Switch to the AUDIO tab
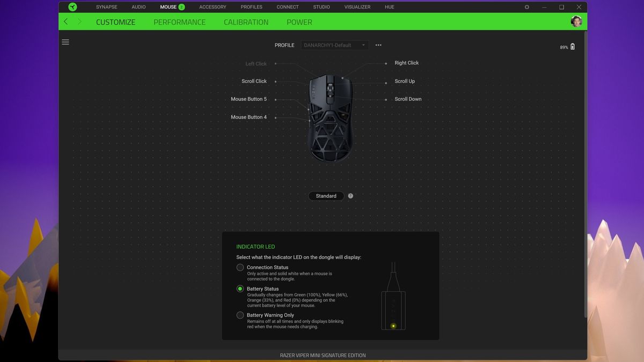The image size is (644, 362). [138, 7]
